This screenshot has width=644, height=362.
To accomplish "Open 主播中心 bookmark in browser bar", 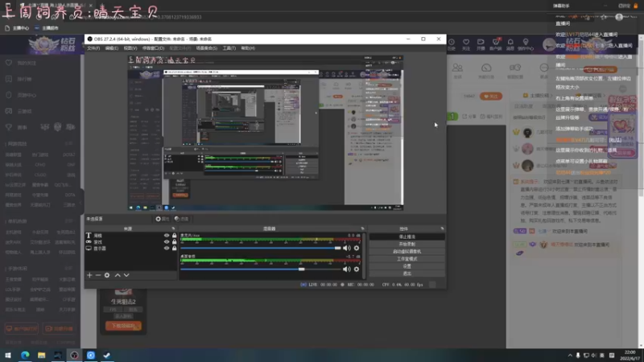I will (17, 28).
